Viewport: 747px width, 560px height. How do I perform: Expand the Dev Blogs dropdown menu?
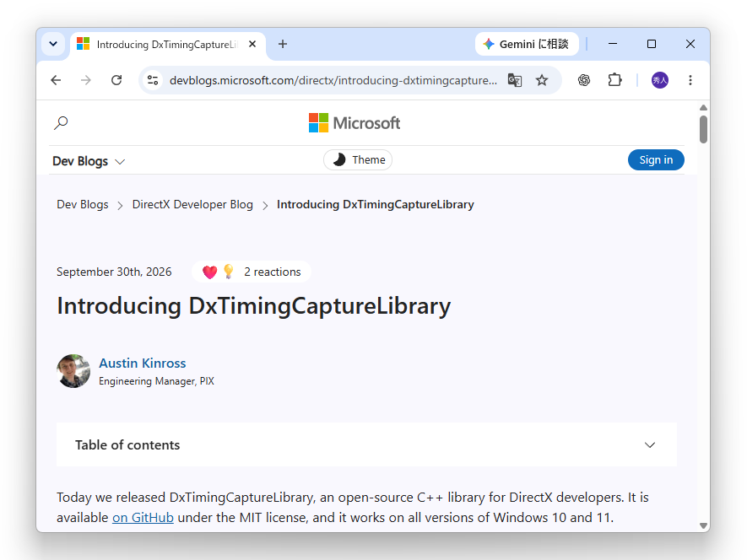(89, 161)
